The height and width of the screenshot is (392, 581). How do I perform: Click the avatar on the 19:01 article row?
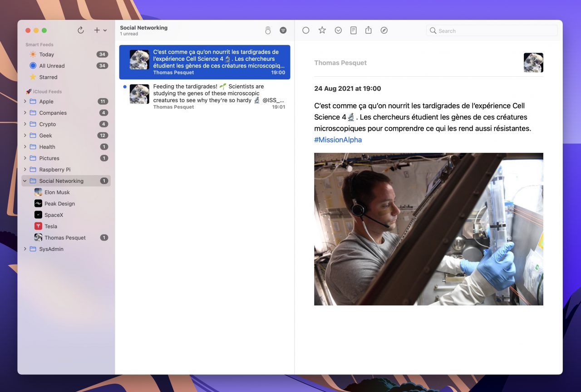click(139, 94)
